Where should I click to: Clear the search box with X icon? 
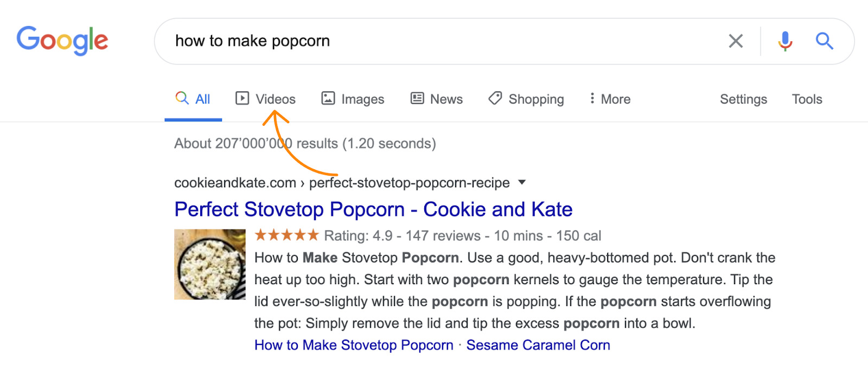tap(736, 41)
